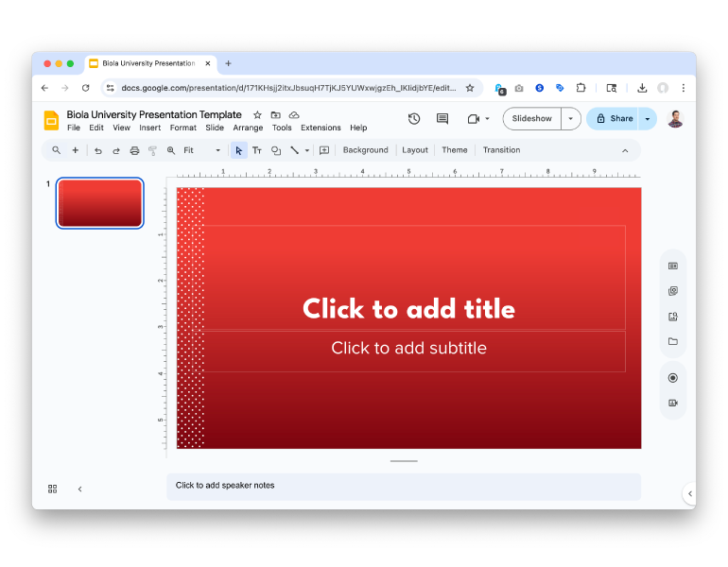Open the Record circle icon in side rail
Viewport: 728px width, 567px height.
[x=673, y=378]
